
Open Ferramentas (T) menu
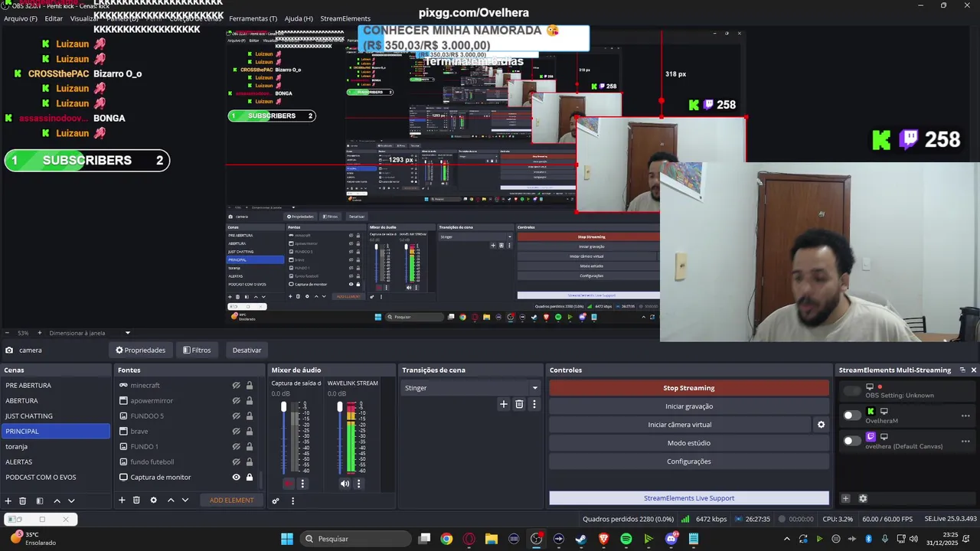pyautogui.click(x=253, y=18)
